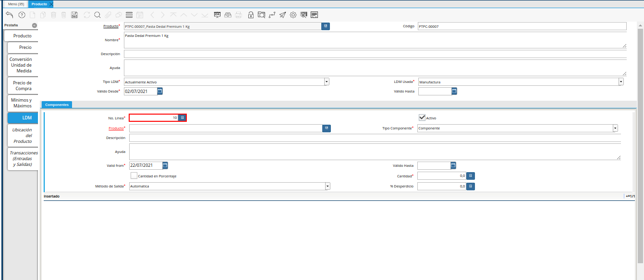
Task: Click the Zoom across folder-search icon
Action: click(x=261, y=15)
